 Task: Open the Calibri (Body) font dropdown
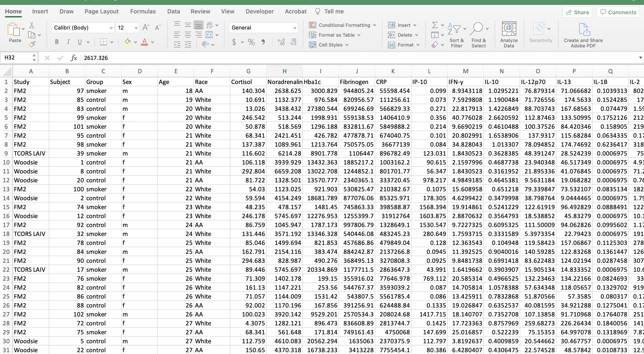point(111,28)
